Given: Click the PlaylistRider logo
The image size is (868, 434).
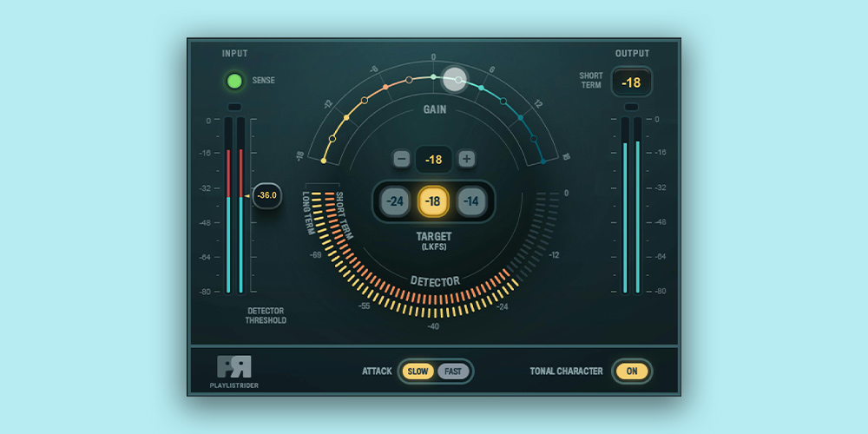Looking at the screenshot, I should pyautogui.click(x=233, y=366).
